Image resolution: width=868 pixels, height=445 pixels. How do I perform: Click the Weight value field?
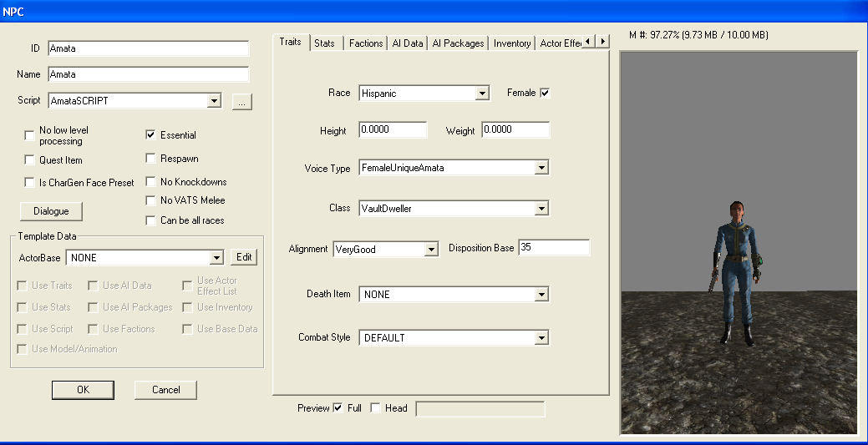click(x=515, y=129)
